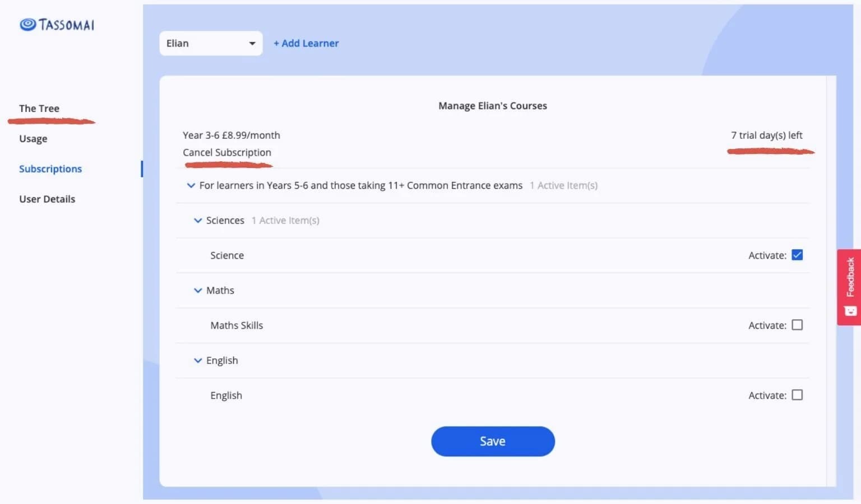
Task: Click the '7 trial day(s) left' text
Action: tap(766, 136)
